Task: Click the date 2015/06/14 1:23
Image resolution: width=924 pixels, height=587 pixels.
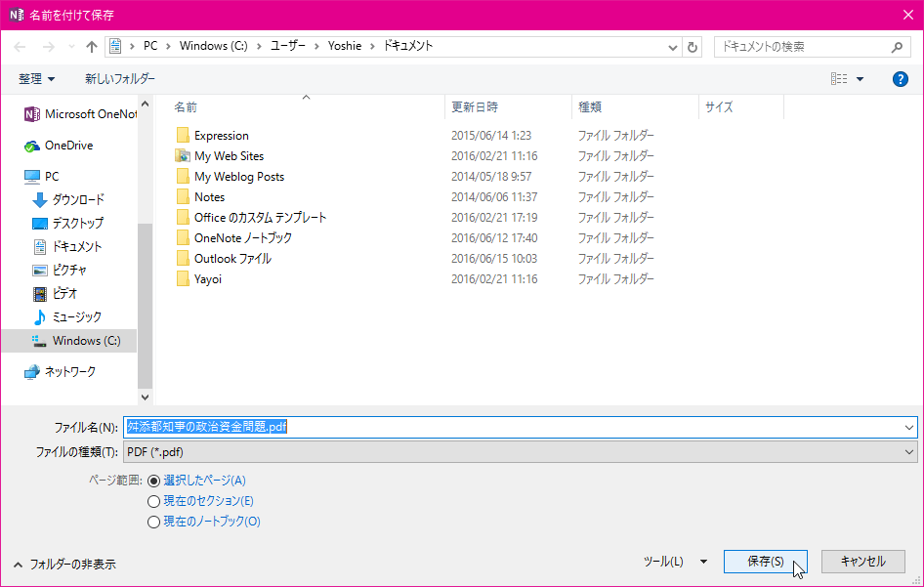Action: (x=491, y=136)
